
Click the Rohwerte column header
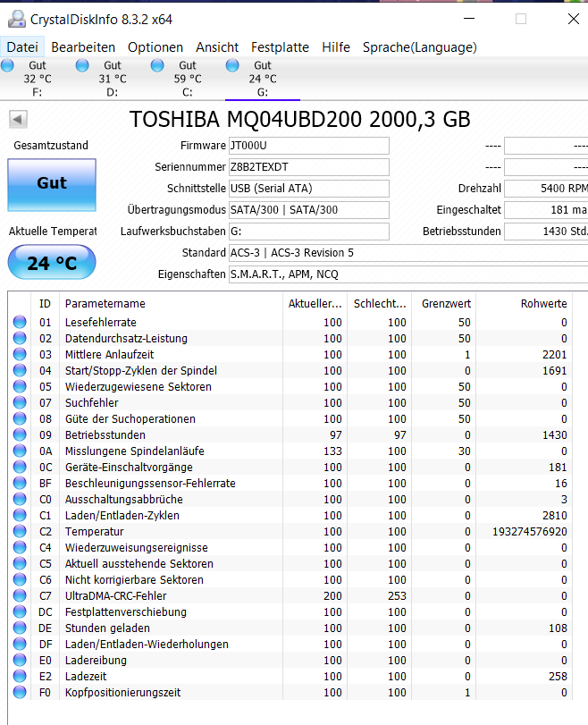click(525, 304)
